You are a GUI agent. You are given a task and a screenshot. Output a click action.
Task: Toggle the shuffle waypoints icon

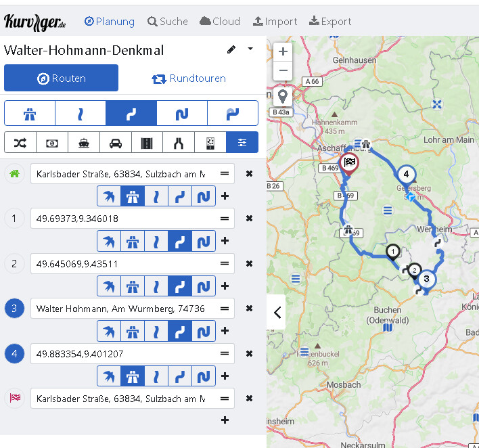point(20,143)
